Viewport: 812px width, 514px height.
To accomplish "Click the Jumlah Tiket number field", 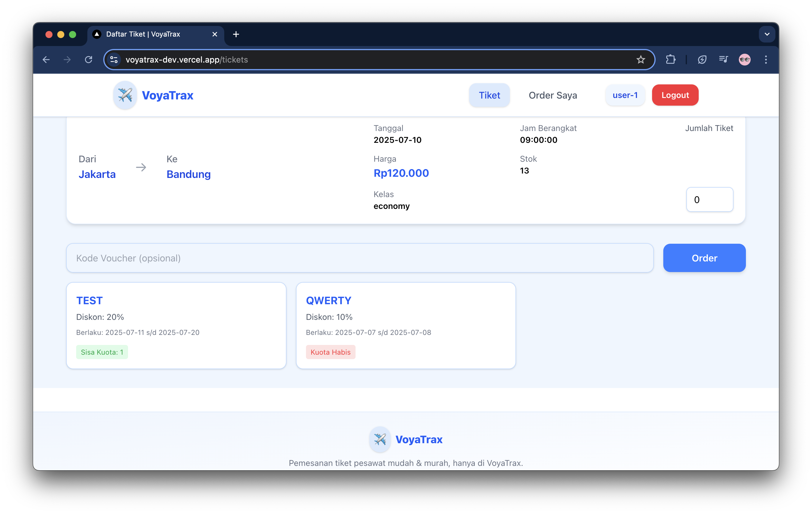I will [x=709, y=200].
